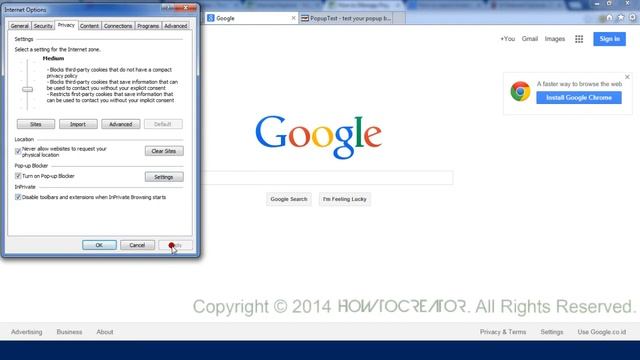Toggle Disable toolbars during InPrivate checkbox
Screen dimensions: 640x360
[x=18, y=197]
